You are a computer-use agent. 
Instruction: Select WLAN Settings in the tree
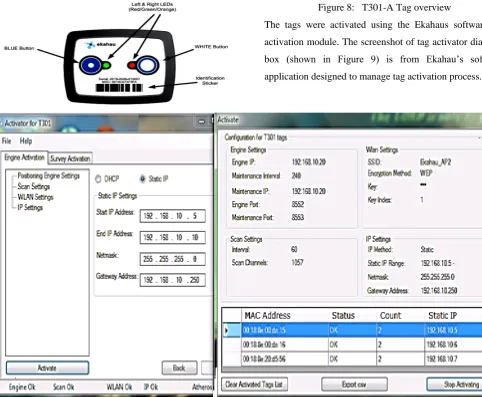(35, 197)
